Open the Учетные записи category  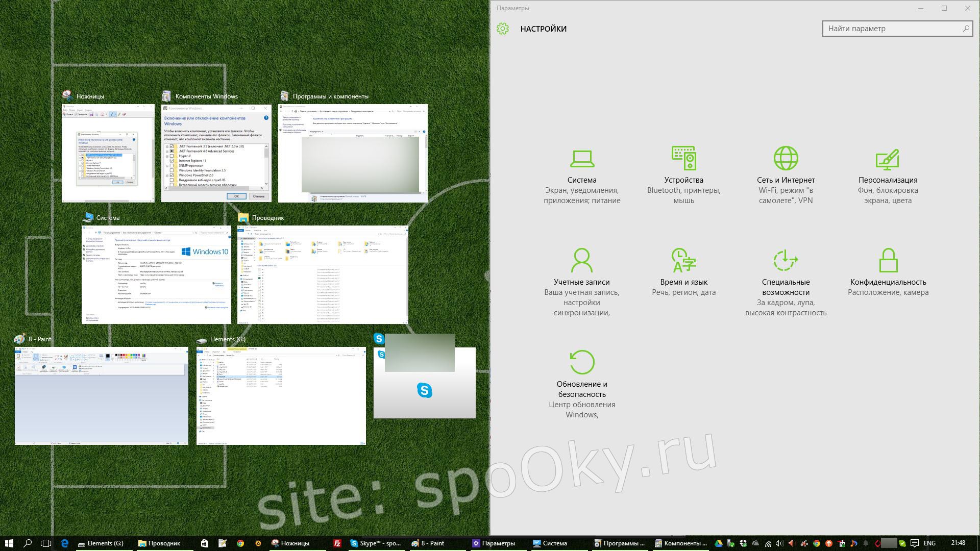tap(582, 283)
